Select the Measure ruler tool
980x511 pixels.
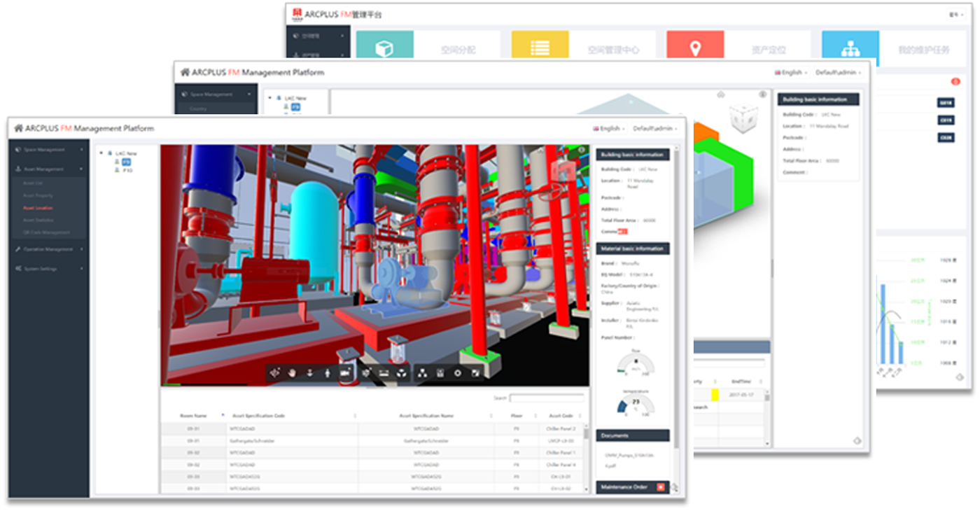pos(384,374)
